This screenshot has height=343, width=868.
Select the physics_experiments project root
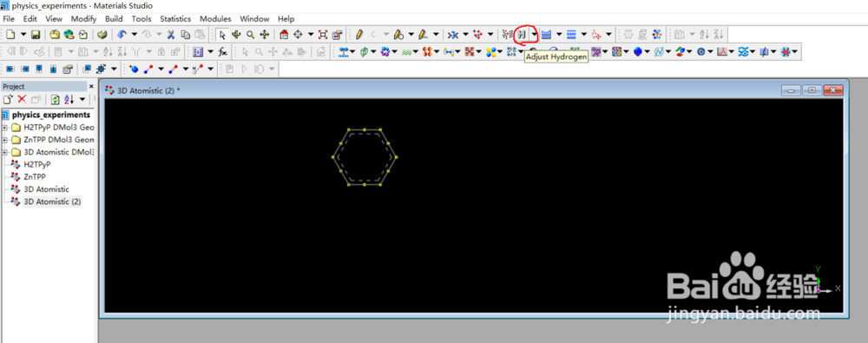(51, 115)
